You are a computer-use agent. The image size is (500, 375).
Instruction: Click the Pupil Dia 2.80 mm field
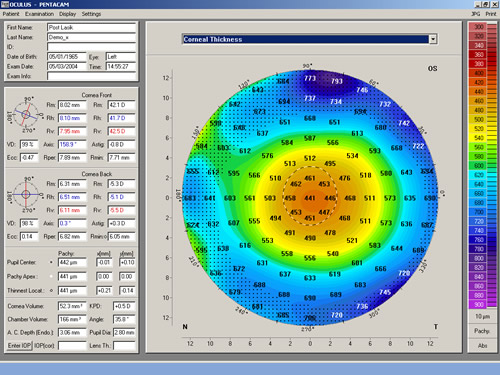click(124, 332)
